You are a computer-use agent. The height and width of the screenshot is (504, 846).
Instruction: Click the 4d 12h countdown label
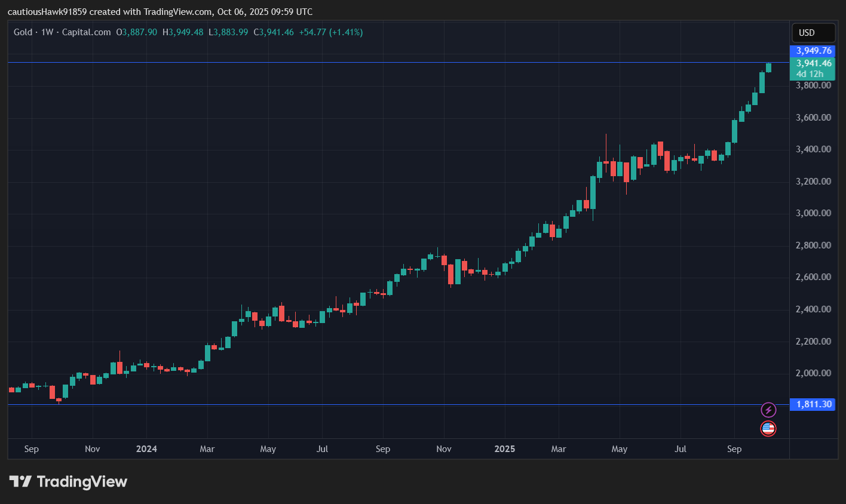(x=810, y=74)
